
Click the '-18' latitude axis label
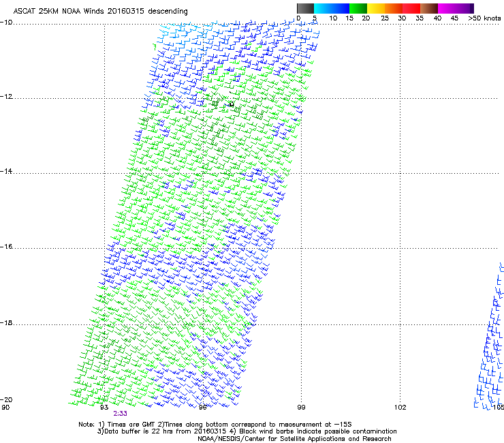click(6, 322)
